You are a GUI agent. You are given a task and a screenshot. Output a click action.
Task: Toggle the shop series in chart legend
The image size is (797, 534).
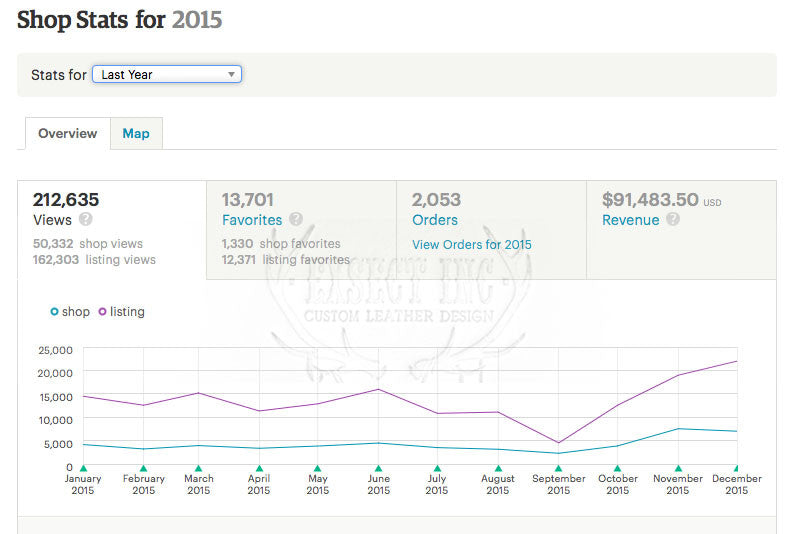70,312
